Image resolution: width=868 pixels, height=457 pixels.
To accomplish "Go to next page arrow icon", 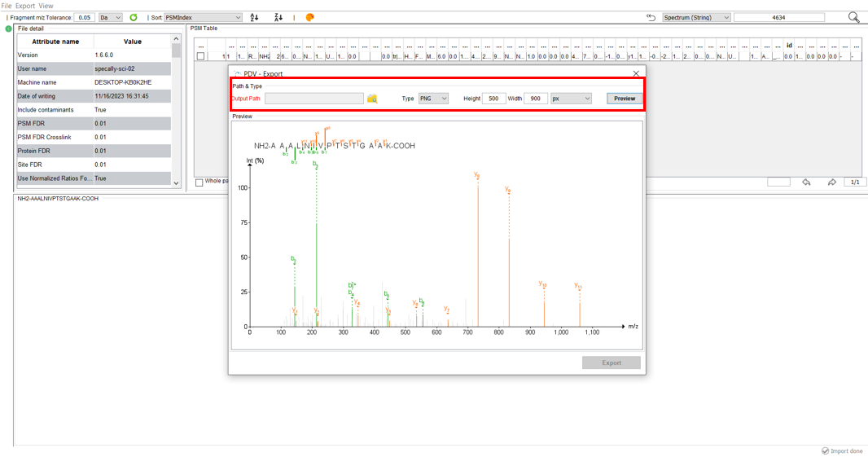I will [x=831, y=182].
